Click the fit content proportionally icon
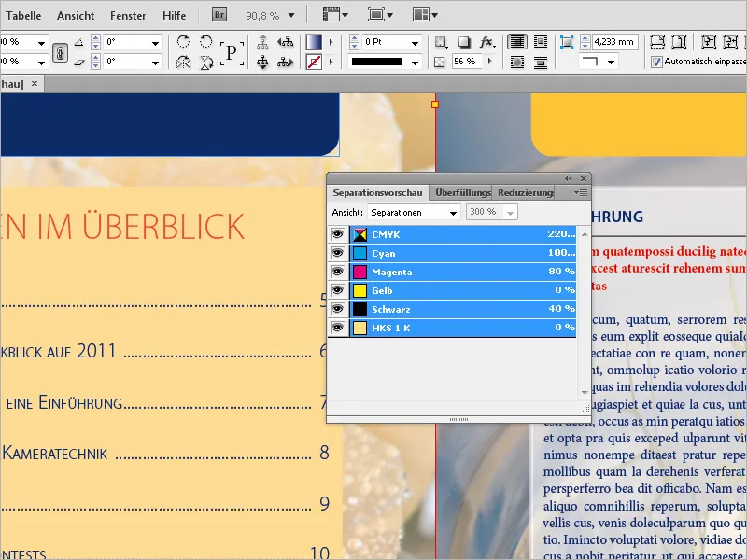 (x=679, y=42)
